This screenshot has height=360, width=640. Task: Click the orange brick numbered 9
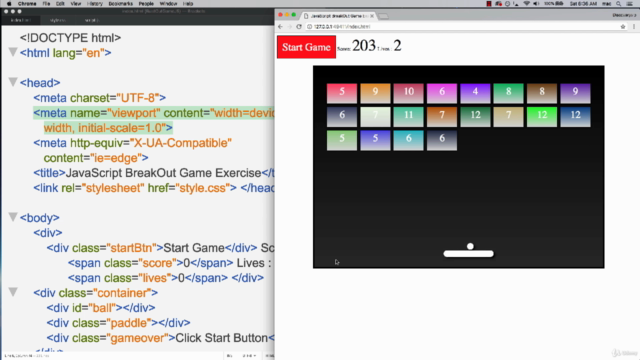coord(375,93)
